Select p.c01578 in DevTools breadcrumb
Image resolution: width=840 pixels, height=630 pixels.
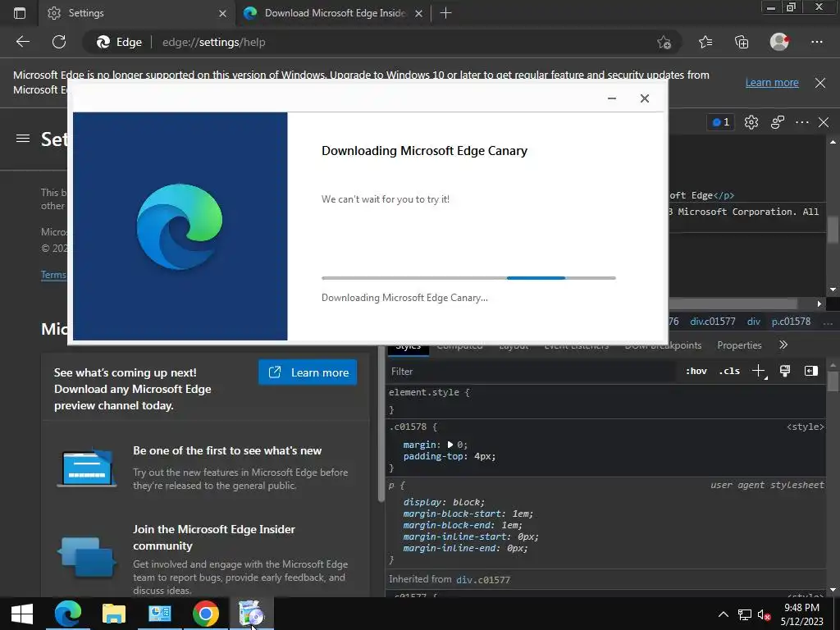[x=791, y=322]
